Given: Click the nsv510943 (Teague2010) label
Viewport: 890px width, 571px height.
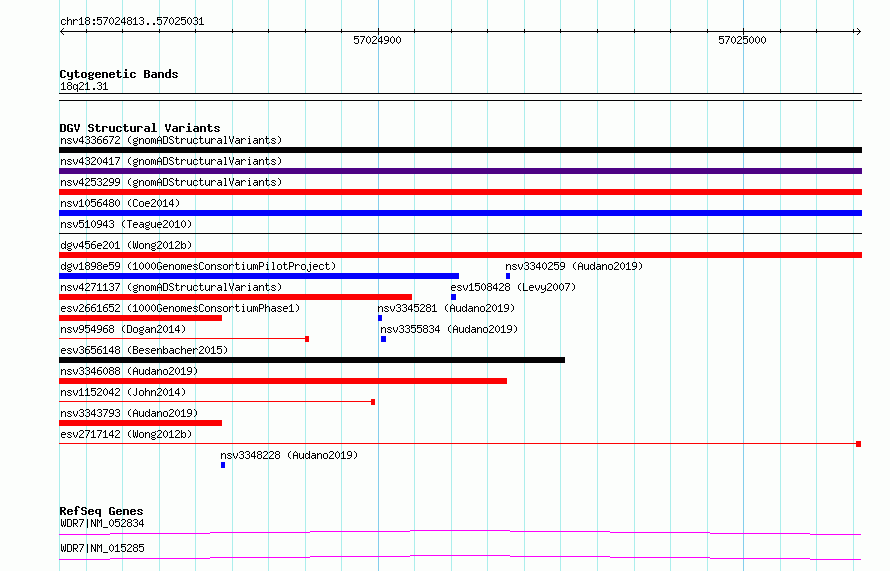Looking at the screenshot, I should 126,224.
